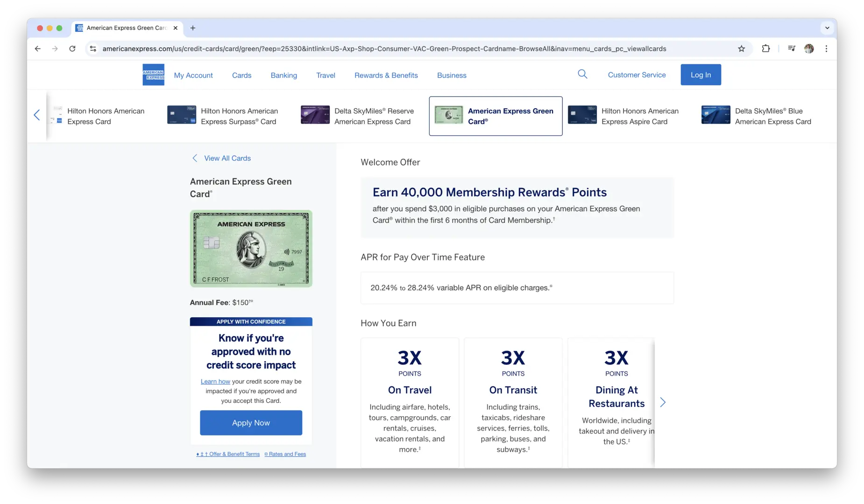Open a new browser tab
864x504 pixels.
click(193, 28)
